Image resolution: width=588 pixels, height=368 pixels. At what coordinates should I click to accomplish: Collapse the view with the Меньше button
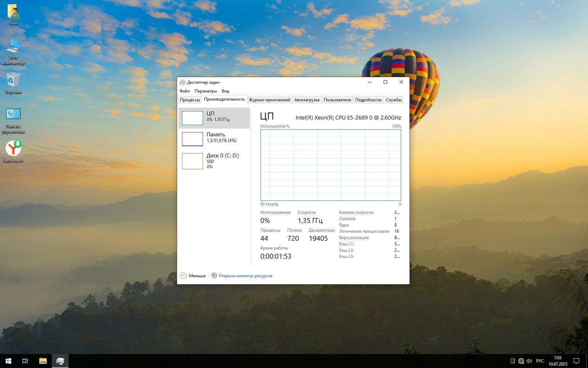click(x=193, y=276)
